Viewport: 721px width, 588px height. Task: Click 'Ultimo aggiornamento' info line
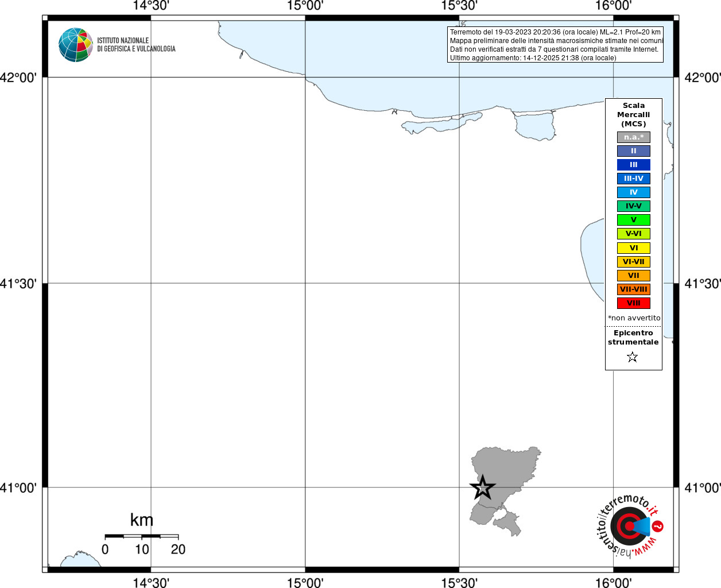click(533, 58)
